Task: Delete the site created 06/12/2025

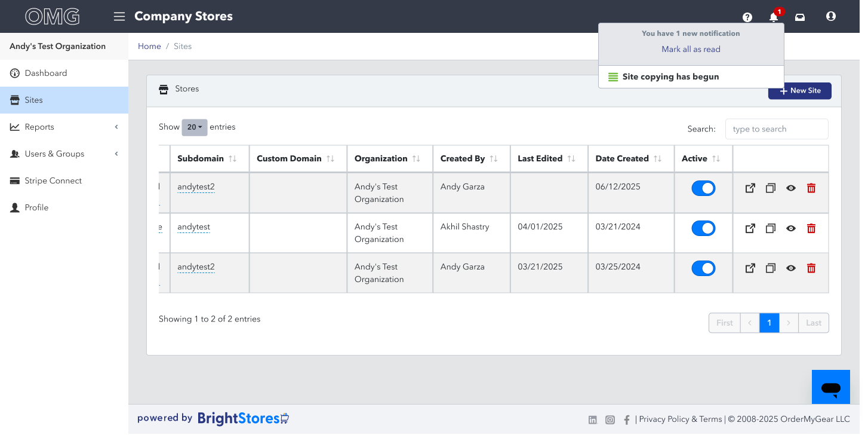Action: pyautogui.click(x=811, y=188)
